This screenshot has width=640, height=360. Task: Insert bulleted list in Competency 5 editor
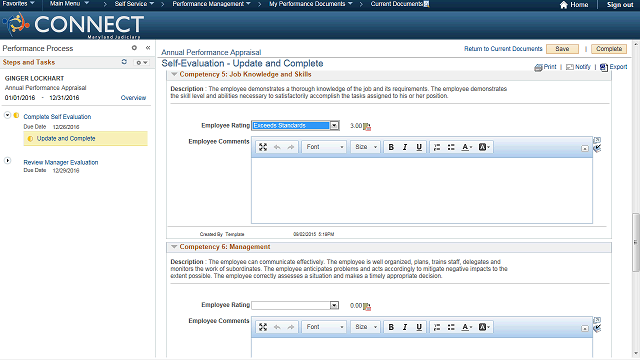click(451, 147)
